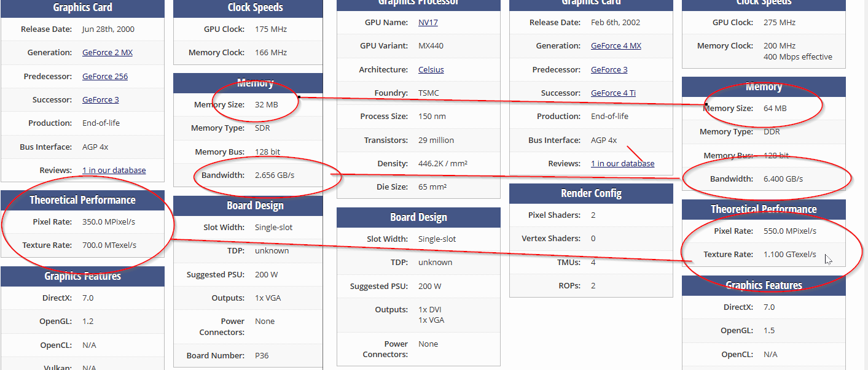Click the NV17 GPU name link
This screenshot has height=370, width=868.
click(428, 23)
